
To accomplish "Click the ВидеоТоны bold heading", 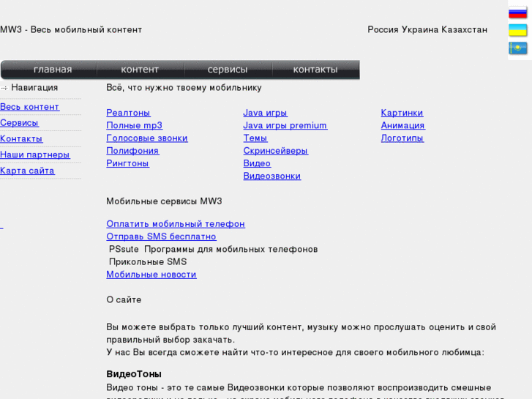I will coord(134,374).
